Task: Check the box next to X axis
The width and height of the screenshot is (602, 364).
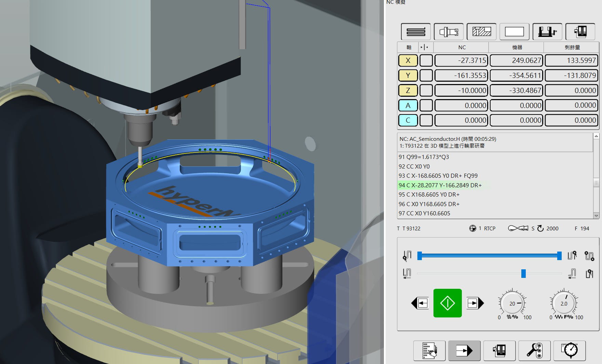Action: click(426, 60)
